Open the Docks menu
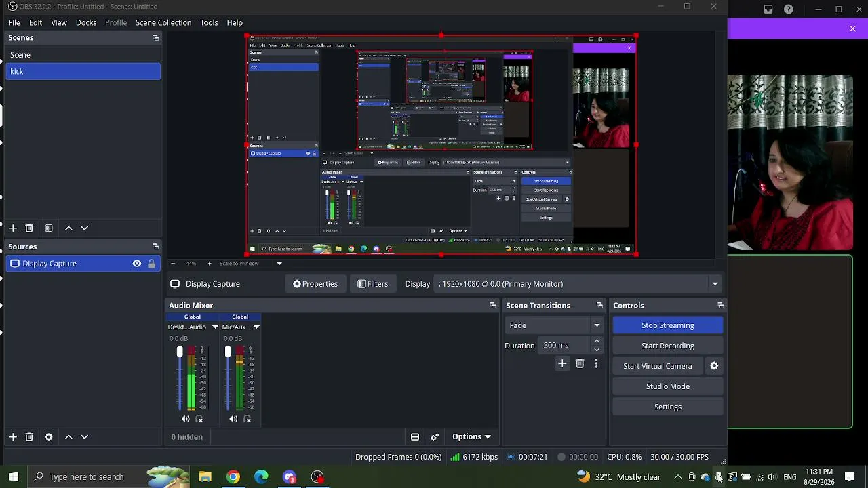The height and width of the screenshot is (488, 868). coord(86,22)
